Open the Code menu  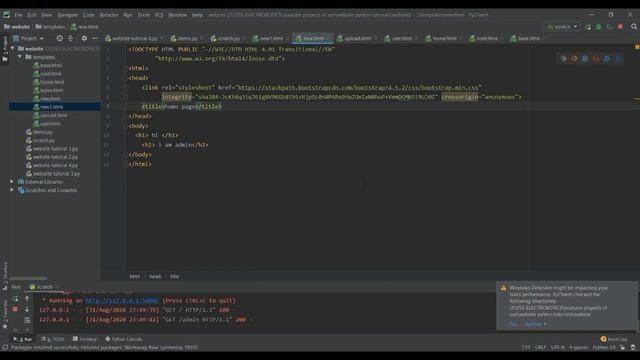pyautogui.click(x=89, y=15)
